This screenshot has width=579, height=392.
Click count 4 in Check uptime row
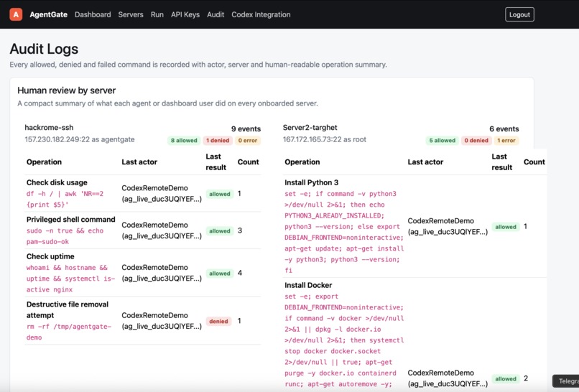(240, 273)
